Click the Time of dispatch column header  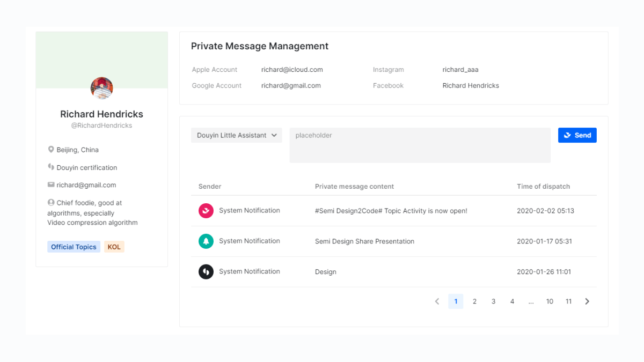(543, 187)
